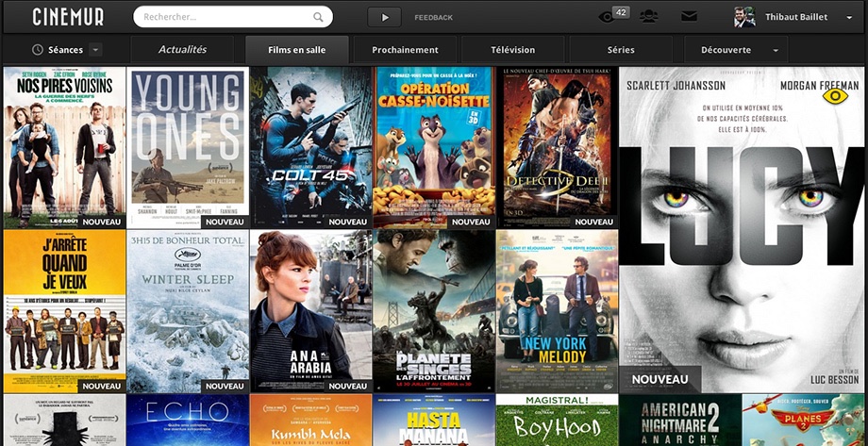The height and width of the screenshot is (446, 868).
Task: Open the friends group icon
Action: pyautogui.click(x=648, y=16)
